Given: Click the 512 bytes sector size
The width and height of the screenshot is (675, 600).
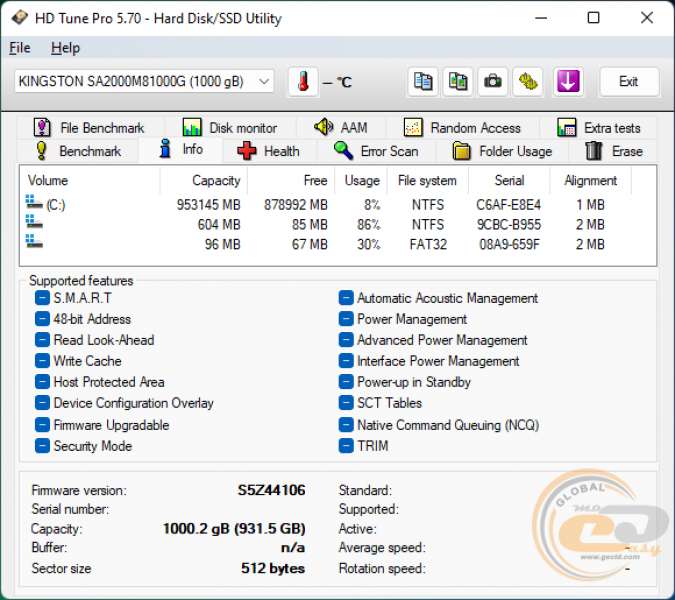Looking at the screenshot, I should pos(273,568).
